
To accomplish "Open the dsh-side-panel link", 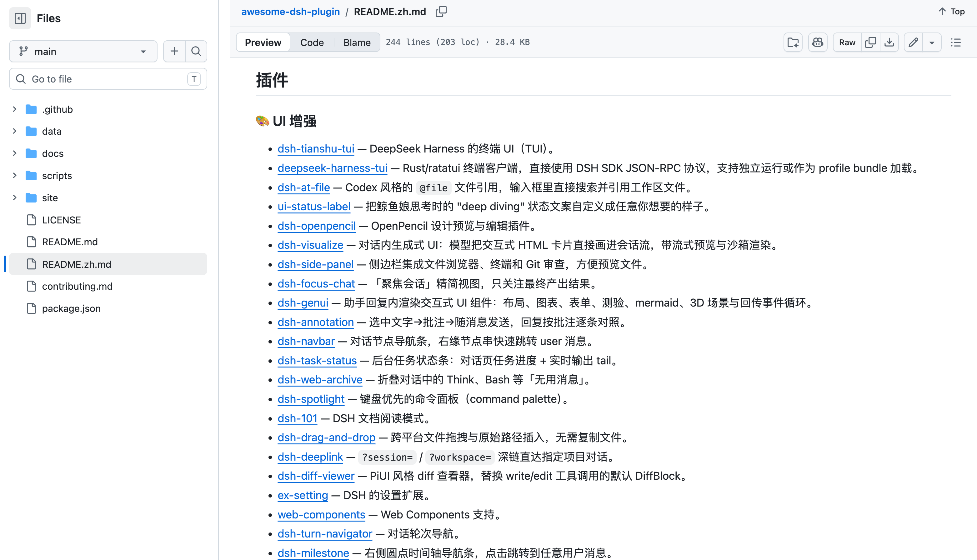I will (x=315, y=264).
